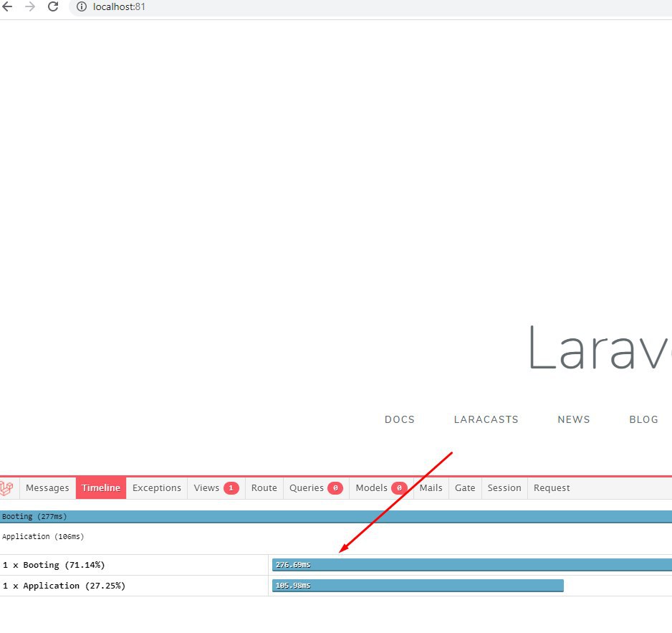Screen dimensions: 672x633
Task: Open the DOCS link
Action: pyautogui.click(x=400, y=419)
